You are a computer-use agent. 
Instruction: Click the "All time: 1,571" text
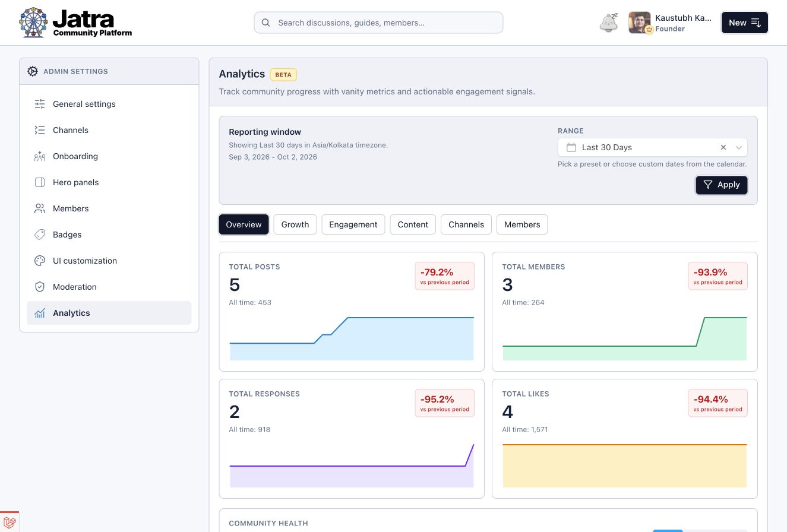tap(525, 429)
